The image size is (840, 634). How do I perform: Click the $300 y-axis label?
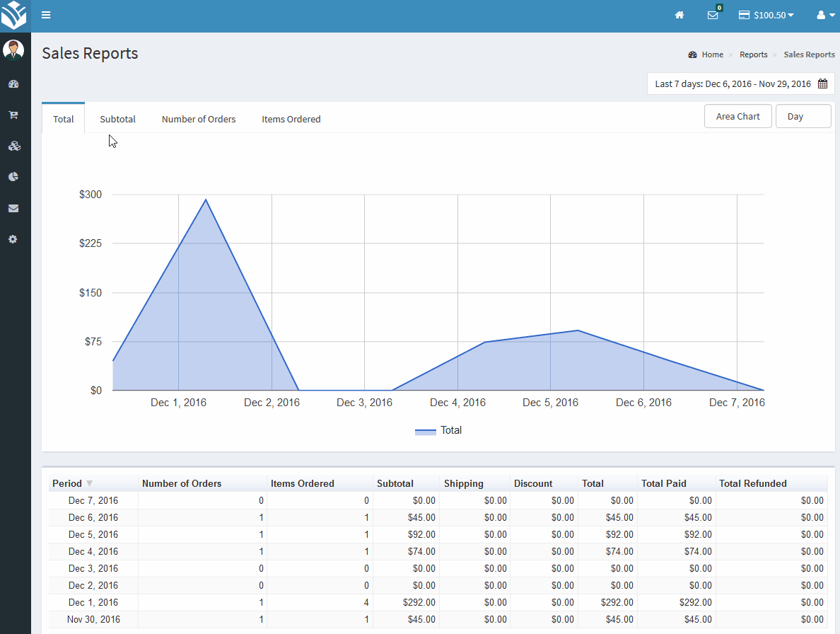point(91,195)
